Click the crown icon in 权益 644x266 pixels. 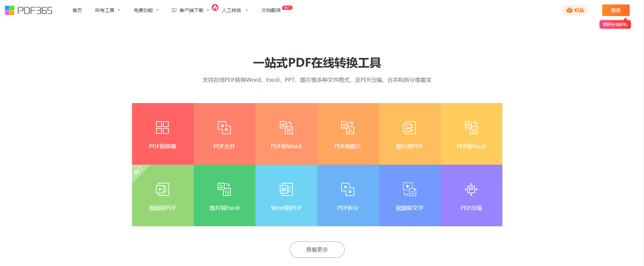569,10
